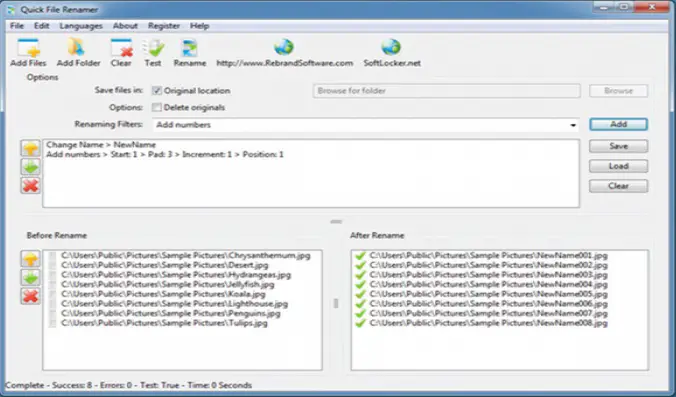Open the Edit menu
Screen dimensions: 676x397
pyautogui.click(x=41, y=26)
